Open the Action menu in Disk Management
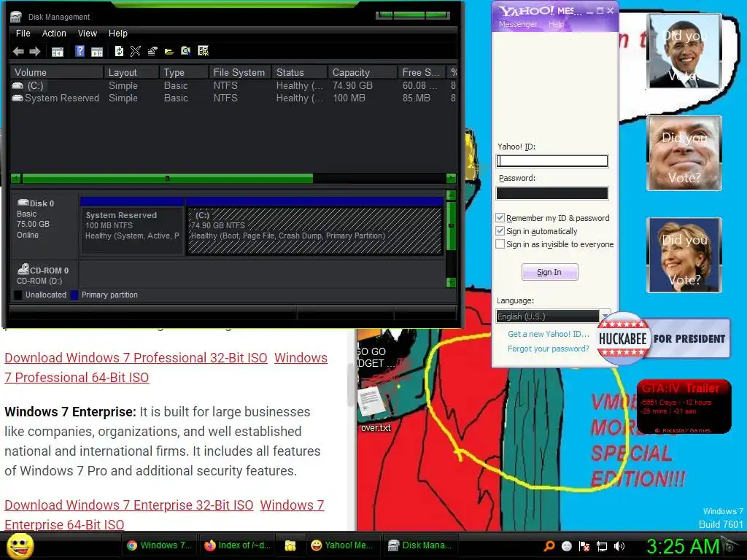 (x=54, y=34)
